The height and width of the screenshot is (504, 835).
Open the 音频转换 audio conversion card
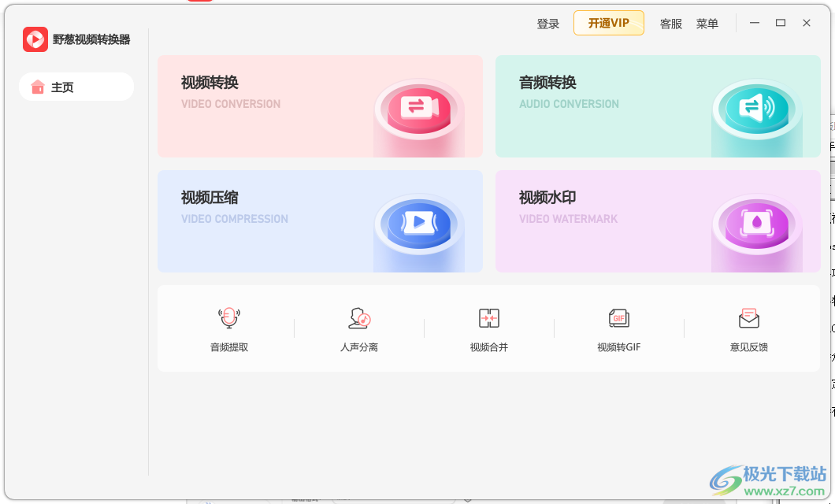click(x=658, y=106)
